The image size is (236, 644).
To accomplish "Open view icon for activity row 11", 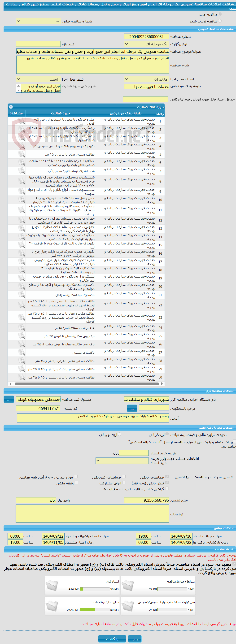I will pyautogui.click(x=22, y=210).
